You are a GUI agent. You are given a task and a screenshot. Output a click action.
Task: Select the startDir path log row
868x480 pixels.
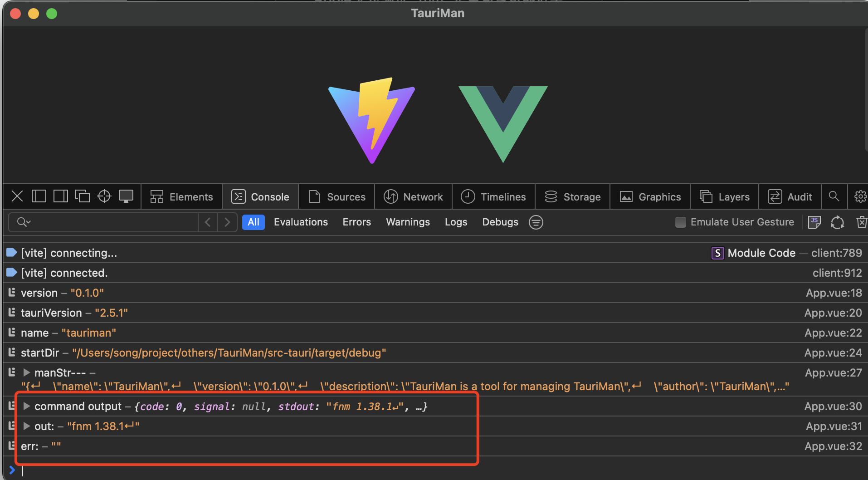click(435, 353)
